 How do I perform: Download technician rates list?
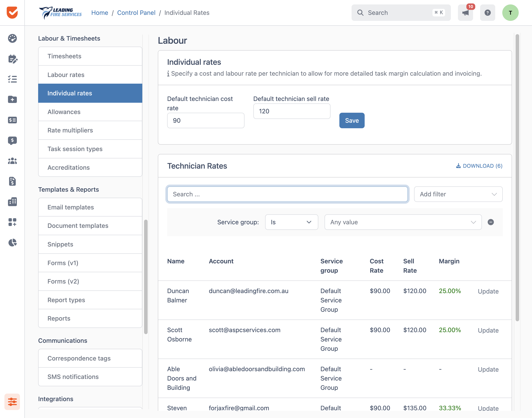coord(479,166)
